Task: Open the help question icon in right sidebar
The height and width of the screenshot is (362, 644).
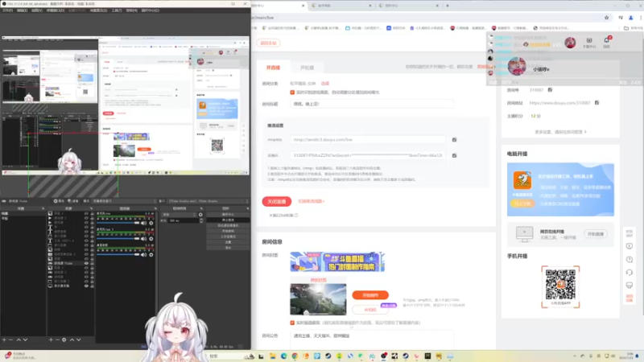Action: [630, 259]
